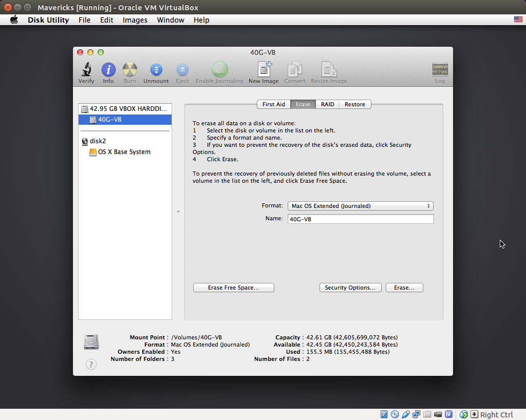The height and width of the screenshot is (420, 526).
Task: Switch to the First Aid tab
Action: (x=274, y=104)
